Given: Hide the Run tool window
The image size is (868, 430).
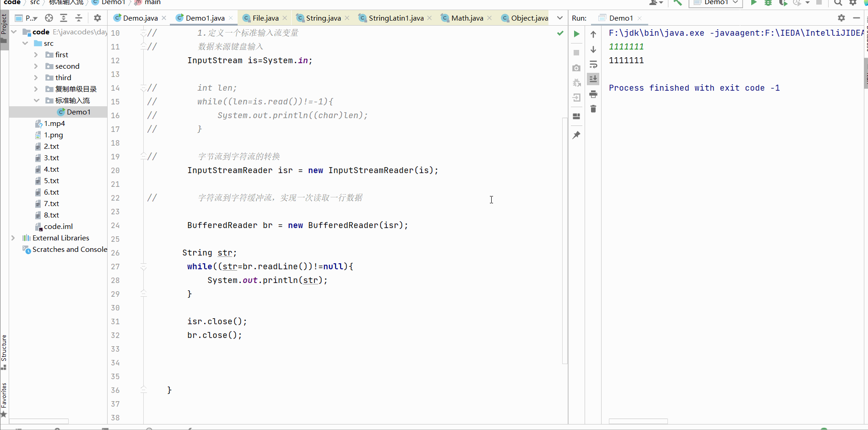Looking at the screenshot, I should [x=857, y=18].
